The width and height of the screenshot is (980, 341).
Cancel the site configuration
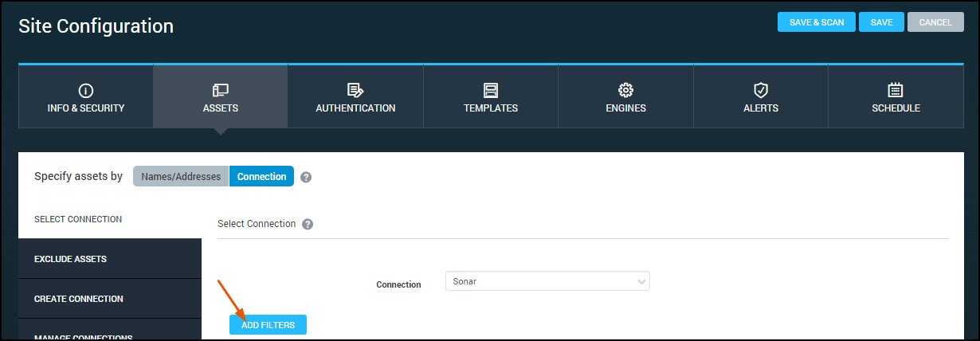coord(935,22)
